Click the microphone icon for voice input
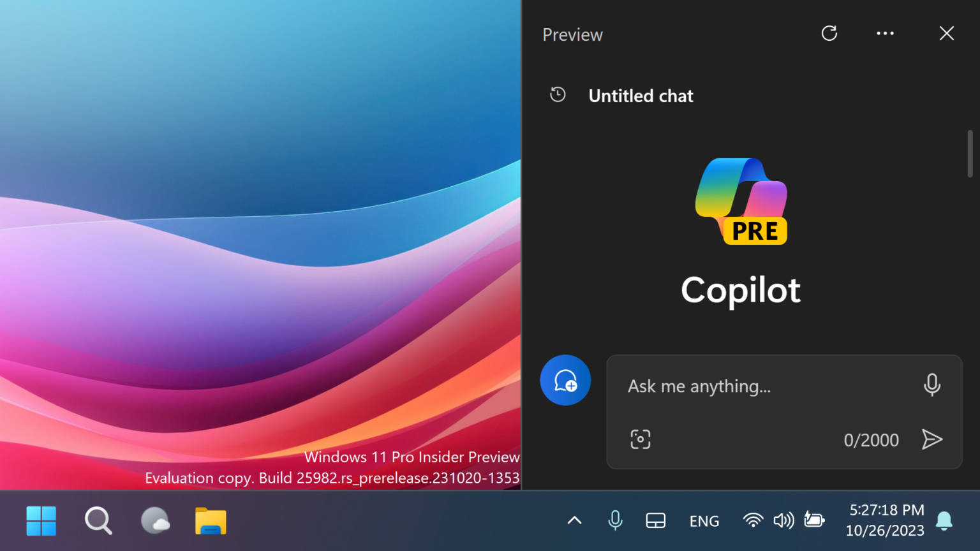 coord(932,385)
